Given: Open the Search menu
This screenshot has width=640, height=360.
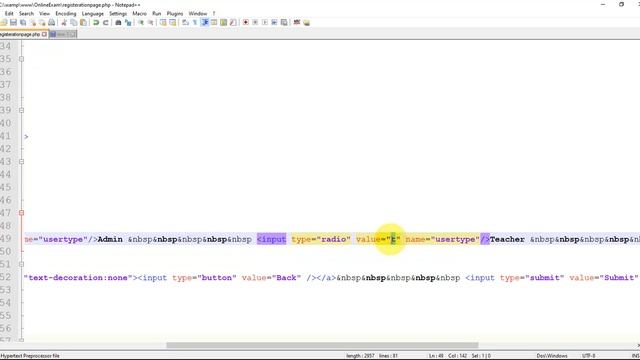Looking at the screenshot, I should click(x=26, y=13).
